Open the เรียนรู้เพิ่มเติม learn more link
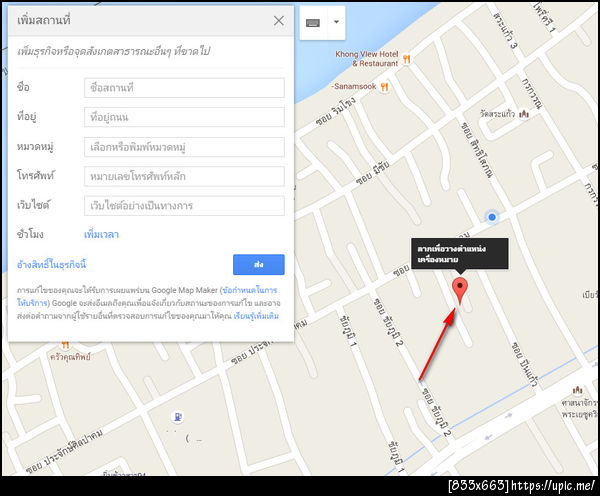The width and height of the screenshot is (600, 496). [x=256, y=316]
